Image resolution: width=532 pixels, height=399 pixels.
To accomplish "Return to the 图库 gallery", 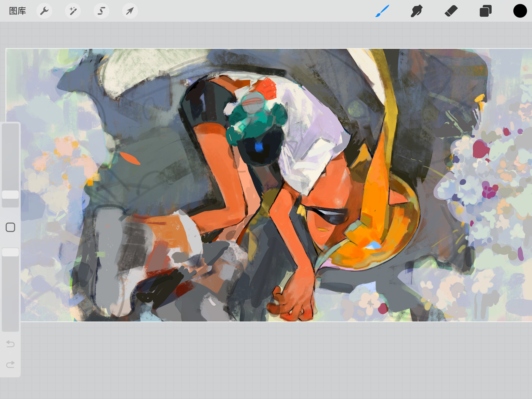I will pyautogui.click(x=17, y=11).
